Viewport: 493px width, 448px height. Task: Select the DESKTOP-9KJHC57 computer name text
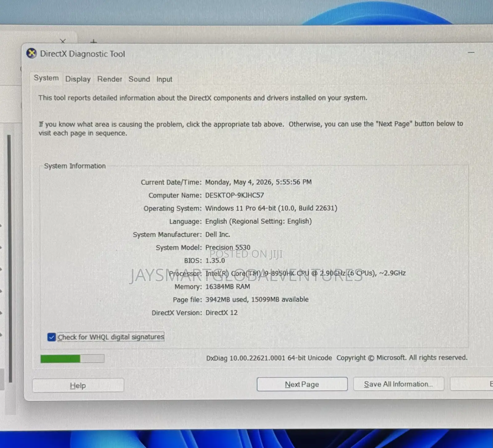point(234,195)
